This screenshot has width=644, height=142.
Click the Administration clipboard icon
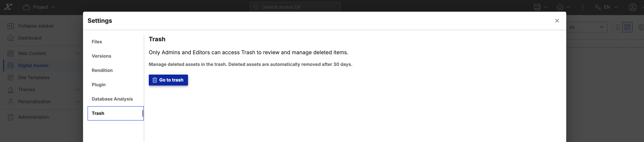(x=11, y=117)
